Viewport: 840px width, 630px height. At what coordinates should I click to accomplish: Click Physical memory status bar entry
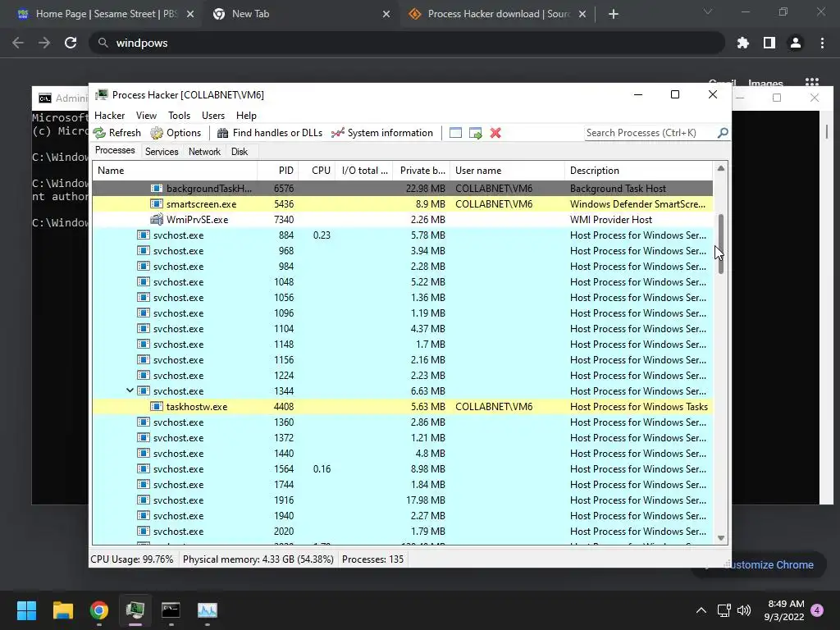point(258,559)
